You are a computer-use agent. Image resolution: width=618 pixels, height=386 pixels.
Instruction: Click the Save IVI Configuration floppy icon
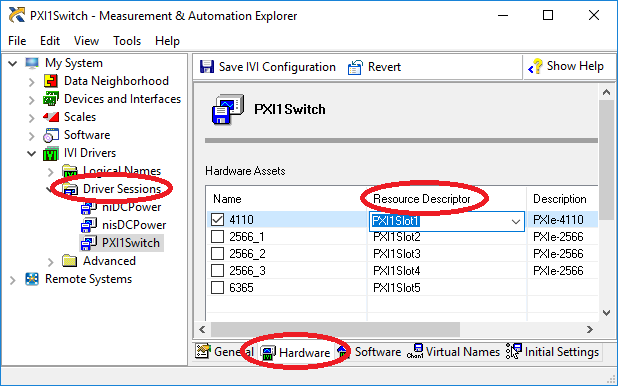[207, 67]
